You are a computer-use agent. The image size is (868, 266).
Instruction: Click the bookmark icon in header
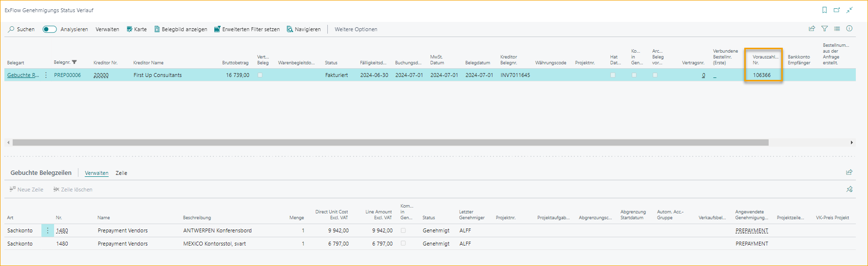[x=824, y=10]
